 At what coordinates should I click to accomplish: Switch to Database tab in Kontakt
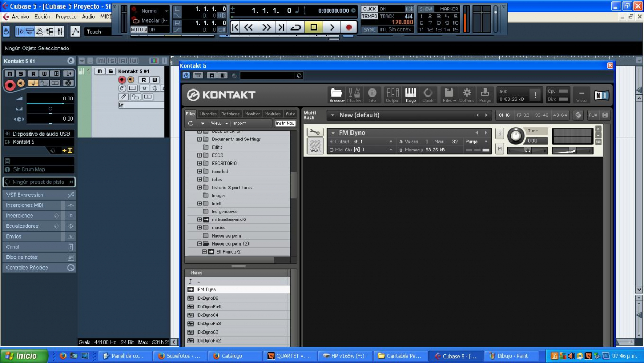tap(231, 114)
